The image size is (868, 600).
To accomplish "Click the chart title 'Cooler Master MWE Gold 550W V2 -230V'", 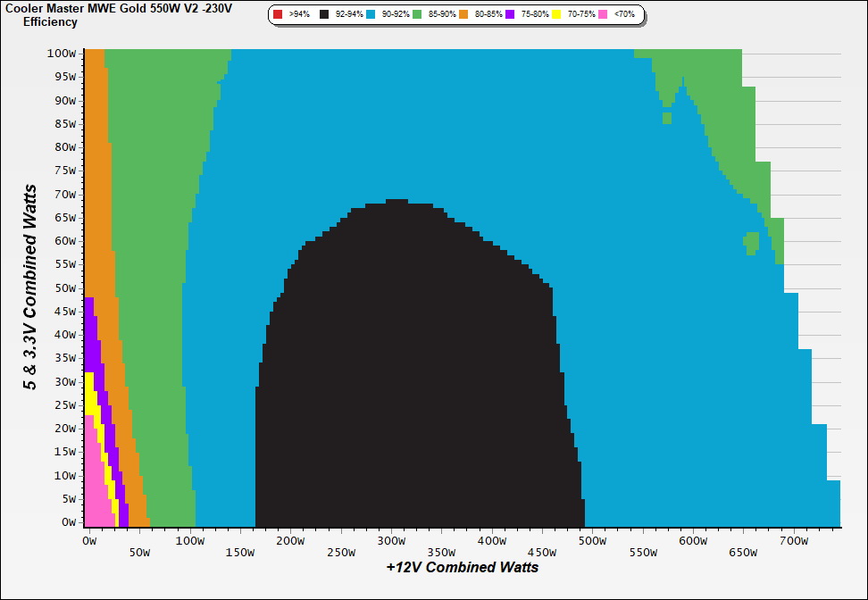I will [112, 8].
